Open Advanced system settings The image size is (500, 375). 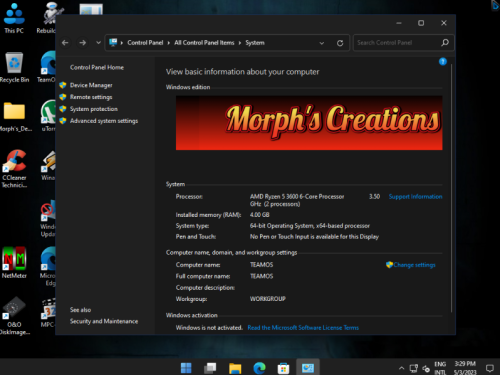pyautogui.click(x=104, y=121)
